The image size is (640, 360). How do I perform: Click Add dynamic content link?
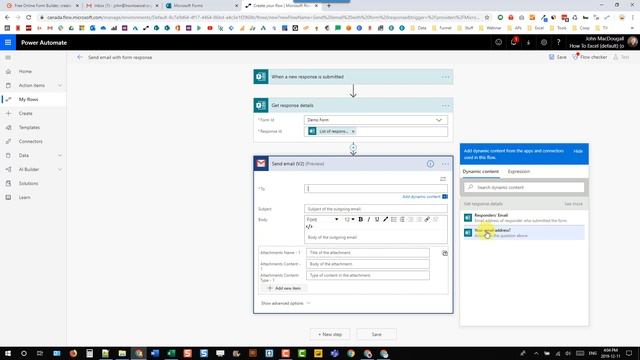point(421,197)
